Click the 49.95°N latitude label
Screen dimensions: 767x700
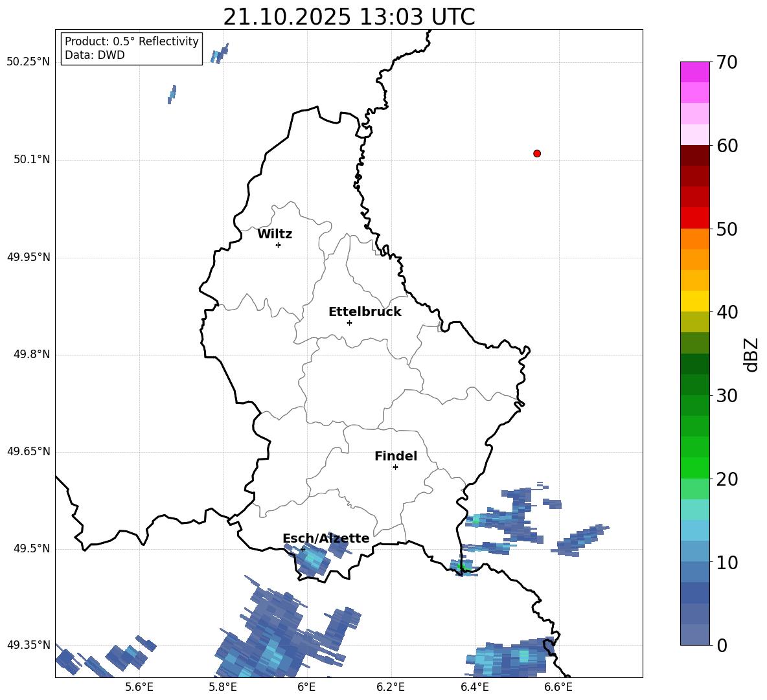pos(29,257)
